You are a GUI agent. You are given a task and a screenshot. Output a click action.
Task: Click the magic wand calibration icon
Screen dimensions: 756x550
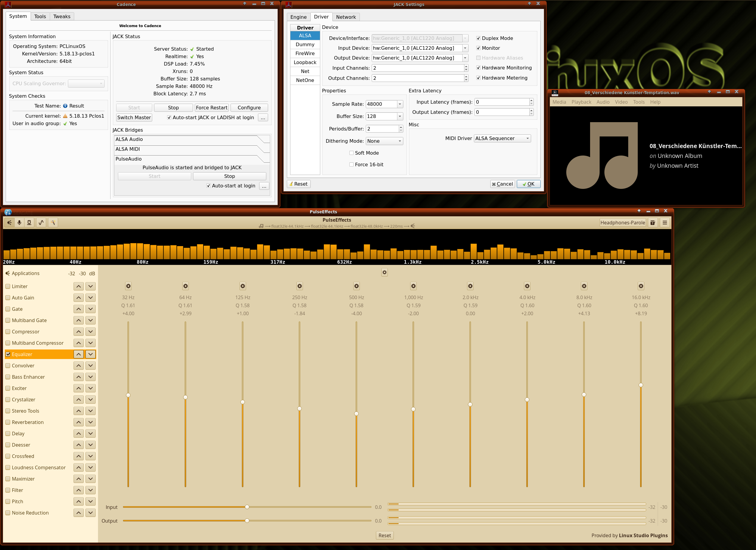[53, 222]
